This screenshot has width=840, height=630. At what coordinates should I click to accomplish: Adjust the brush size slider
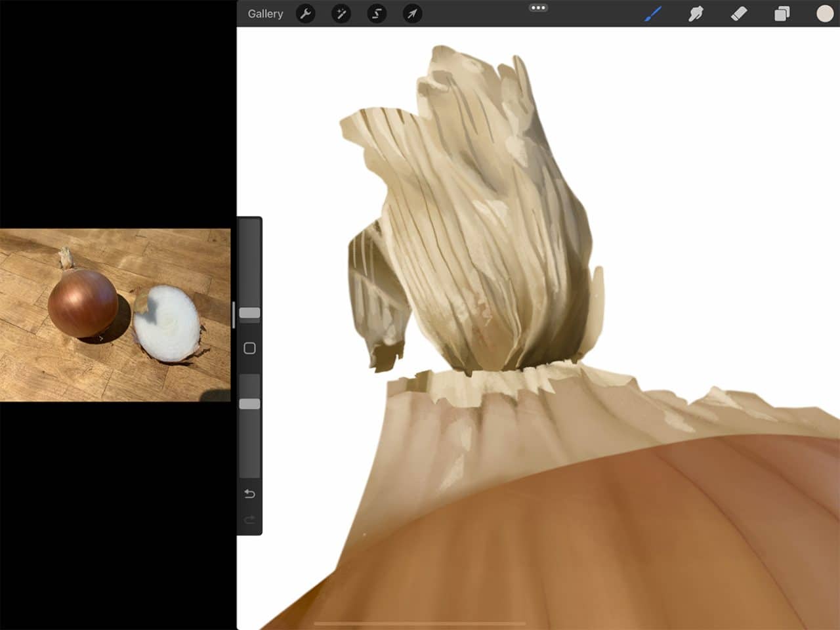coord(249,313)
